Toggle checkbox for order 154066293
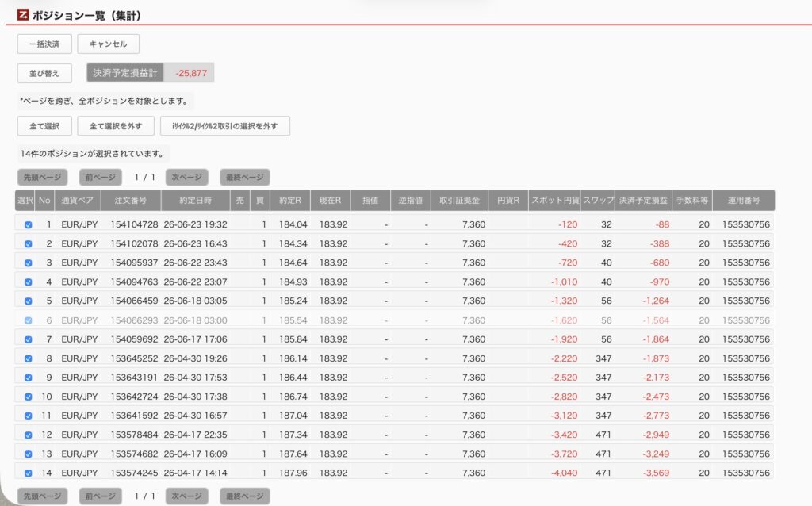This screenshot has height=506, width=812. (28, 320)
